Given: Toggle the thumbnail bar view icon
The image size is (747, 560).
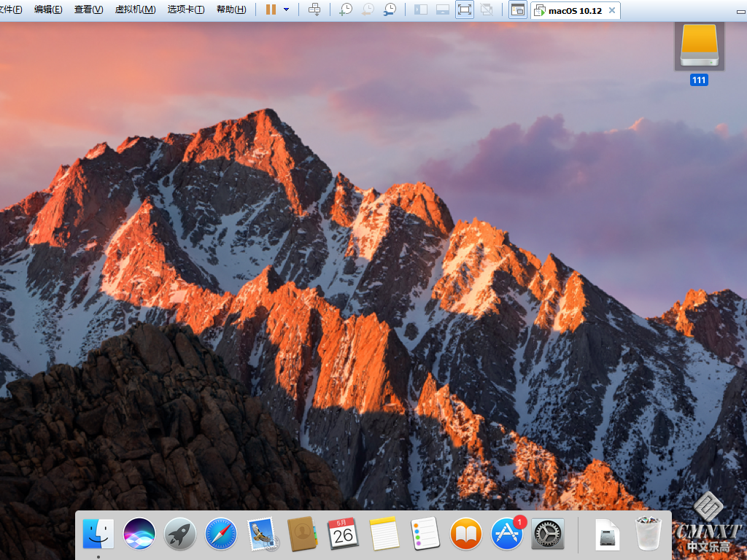Looking at the screenshot, I should pyautogui.click(x=442, y=9).
